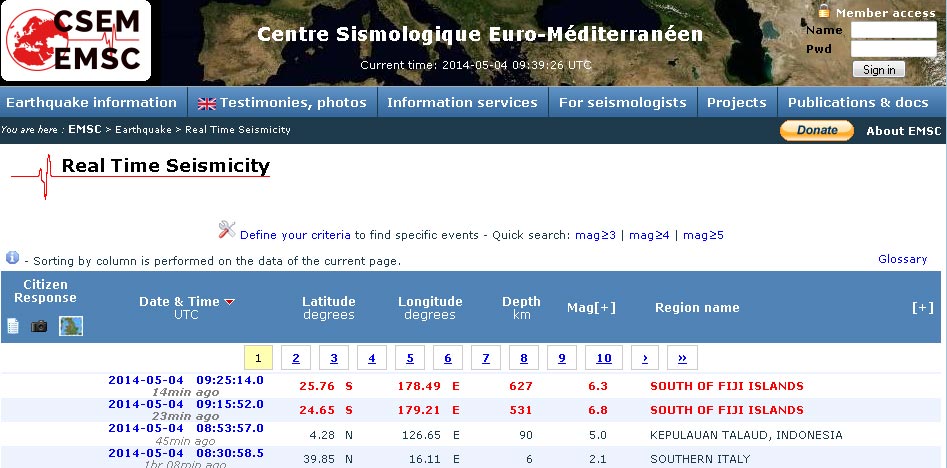
Task: Click the camera photos icon under Citizen Response
Action: click(x=39, y=326)
